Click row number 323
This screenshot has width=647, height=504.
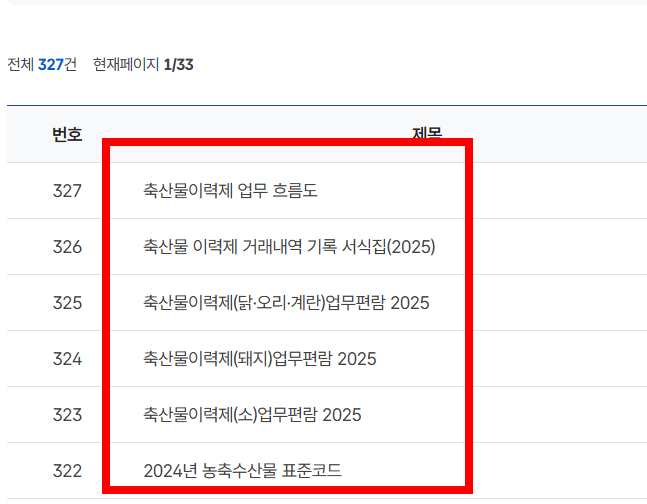click(67, 415)
